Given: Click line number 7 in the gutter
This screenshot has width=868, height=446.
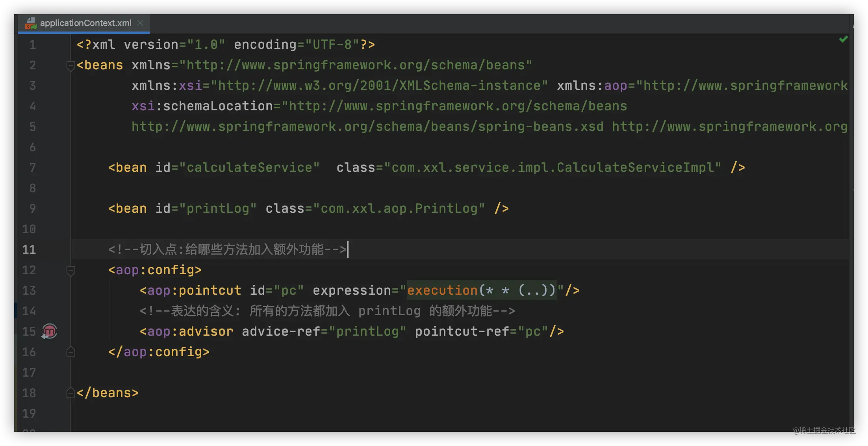Looking at the screenshot, I should coord(32,168).
